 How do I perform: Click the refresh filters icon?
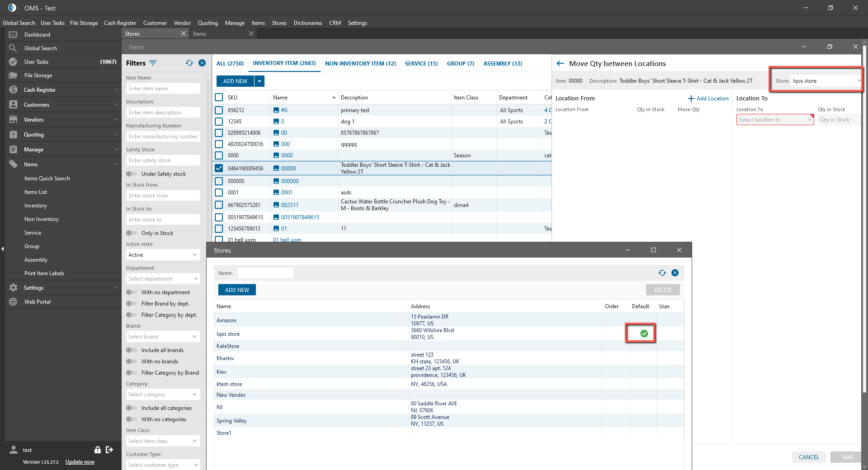pyautogui.click(x=189, y=63)
